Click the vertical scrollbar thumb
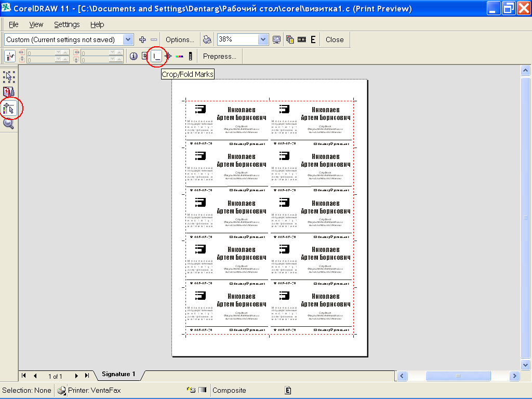The image size is (532, 399). (x=526, y=218)
